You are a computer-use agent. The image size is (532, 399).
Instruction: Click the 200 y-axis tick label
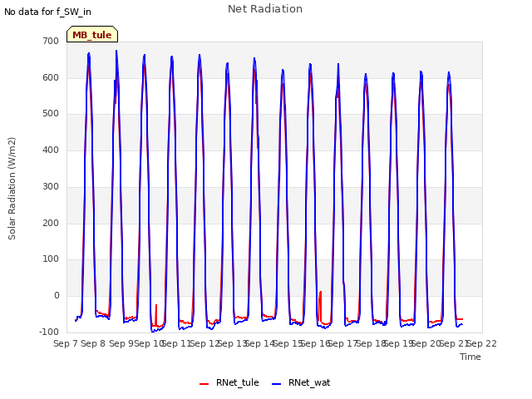(51, 224)
